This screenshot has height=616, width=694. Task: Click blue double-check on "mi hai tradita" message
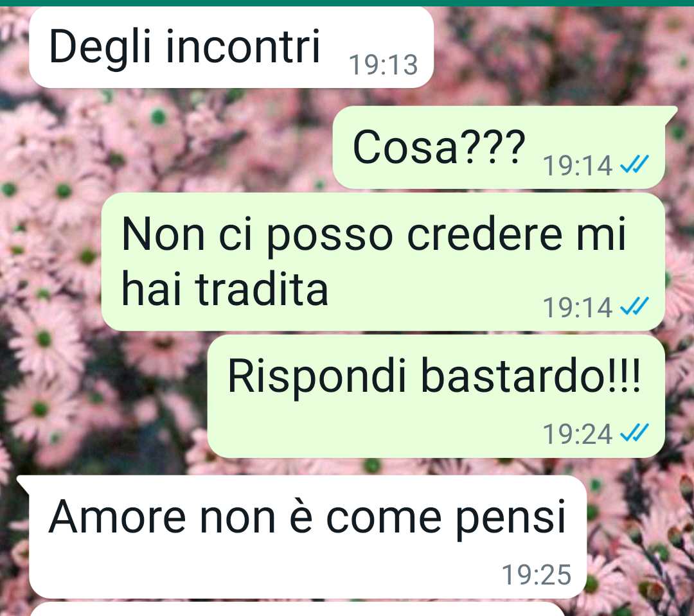(x=634, y=306)
